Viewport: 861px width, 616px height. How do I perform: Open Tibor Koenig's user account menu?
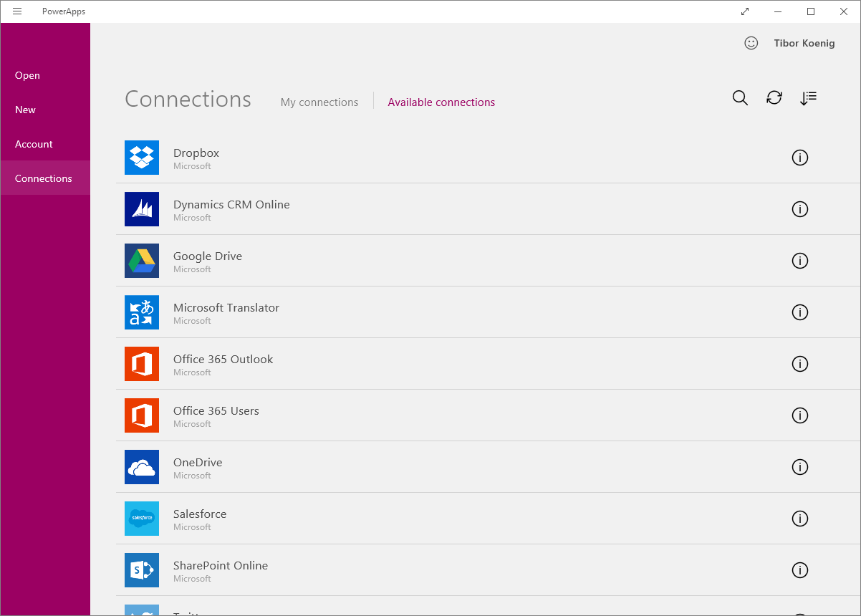pyautogui.click(x=804, y=43)
